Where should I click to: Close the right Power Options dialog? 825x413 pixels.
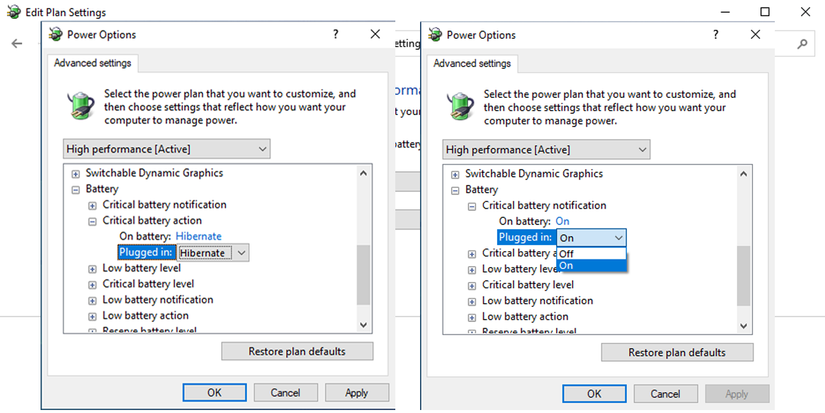755,35
